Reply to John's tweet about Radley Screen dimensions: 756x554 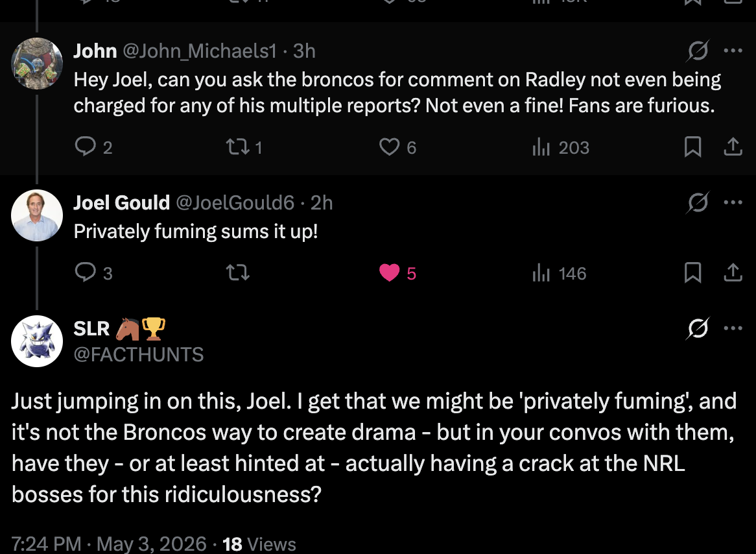click(93, 147)
